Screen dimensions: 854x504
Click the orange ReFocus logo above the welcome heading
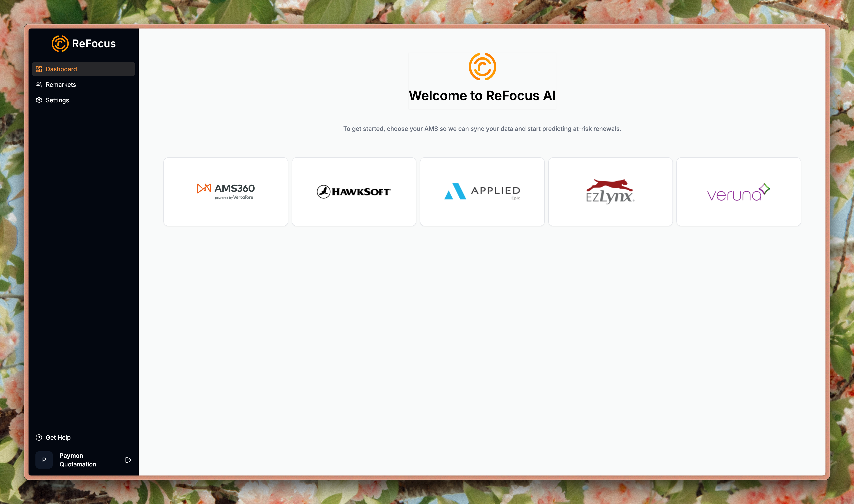[x=482, y=67]
